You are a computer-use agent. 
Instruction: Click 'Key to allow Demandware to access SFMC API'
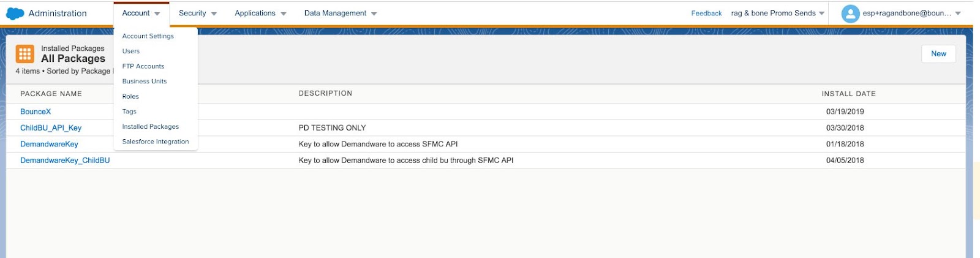click(378, 144)
